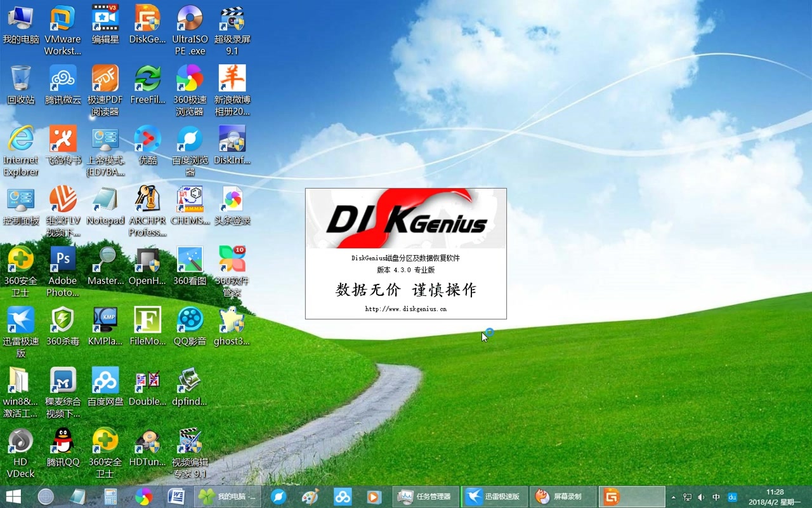Open the 360极速浏览器 desktop shortcut
812x508 pixels.
click(x=190, y=90)
